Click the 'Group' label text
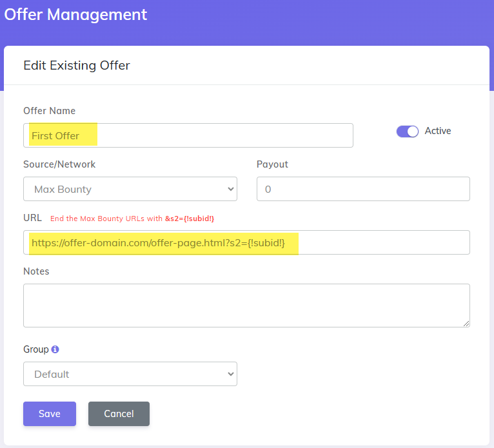This screenshot has width=494, height=448. pyautogui.click(x=36, y=349)
